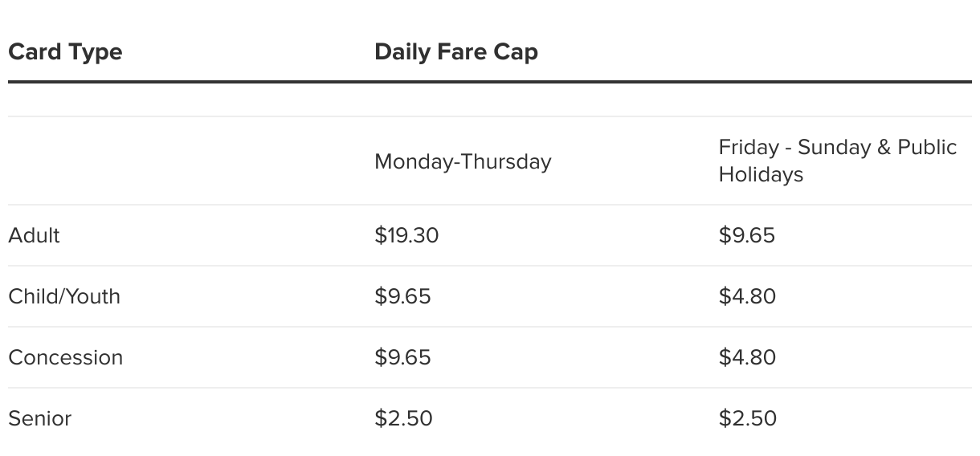The width and height of the screenshot is (980, 456).
Task: Click the thick header divider line
Action: (x=490, y=82)
